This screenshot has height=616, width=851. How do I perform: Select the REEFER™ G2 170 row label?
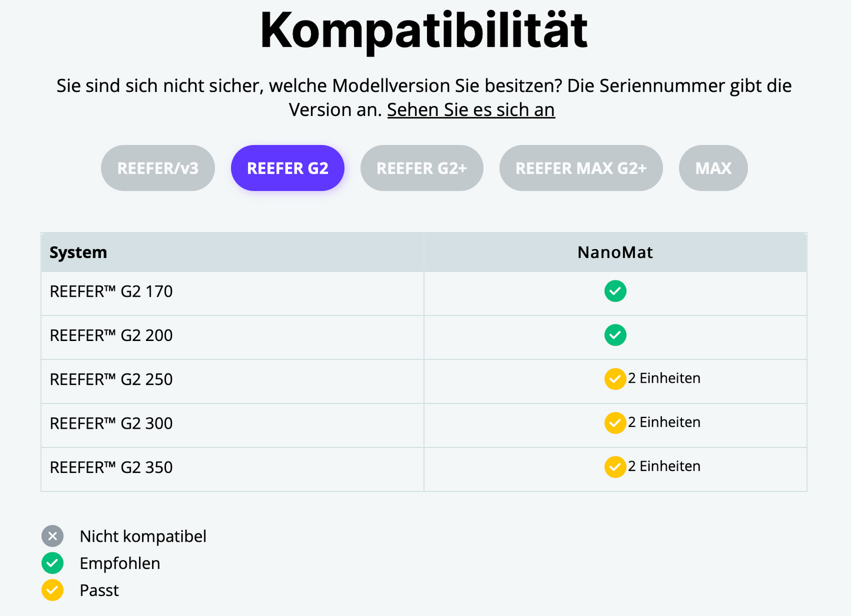pos(111,292)
